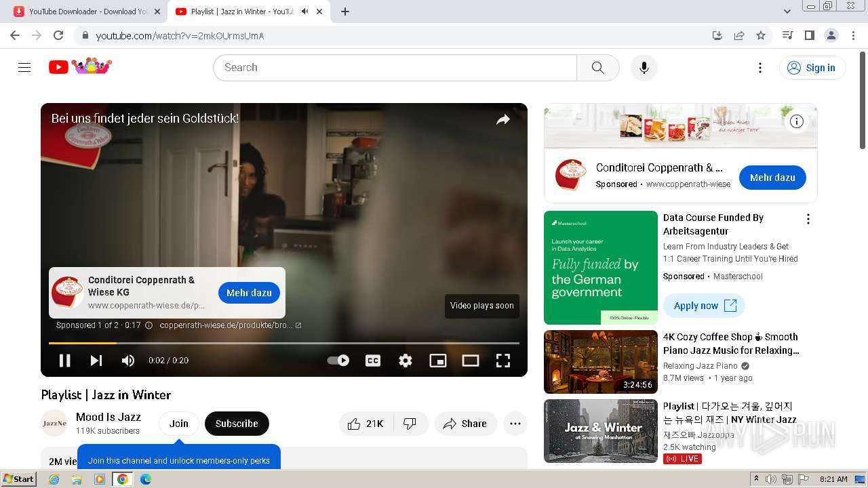Launch Internet Explorer from the taskbar
This screenshot has height=488, width=868.
54,479
